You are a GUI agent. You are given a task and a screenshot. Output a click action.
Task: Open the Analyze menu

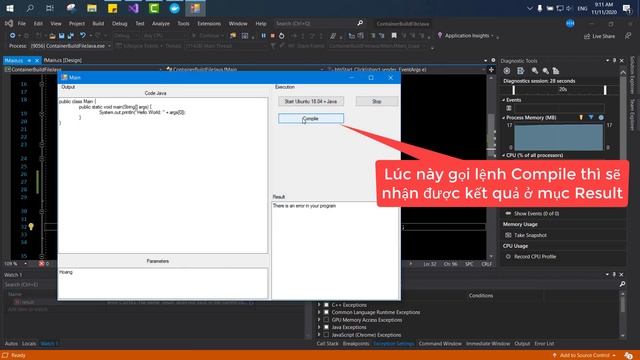point(161,24)
